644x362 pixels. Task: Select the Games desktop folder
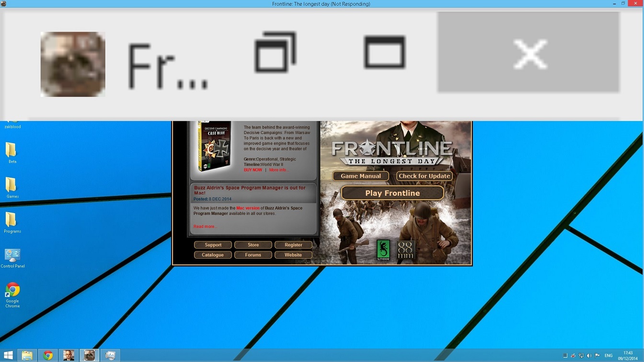pyautogui.click(x=11, y=188)
